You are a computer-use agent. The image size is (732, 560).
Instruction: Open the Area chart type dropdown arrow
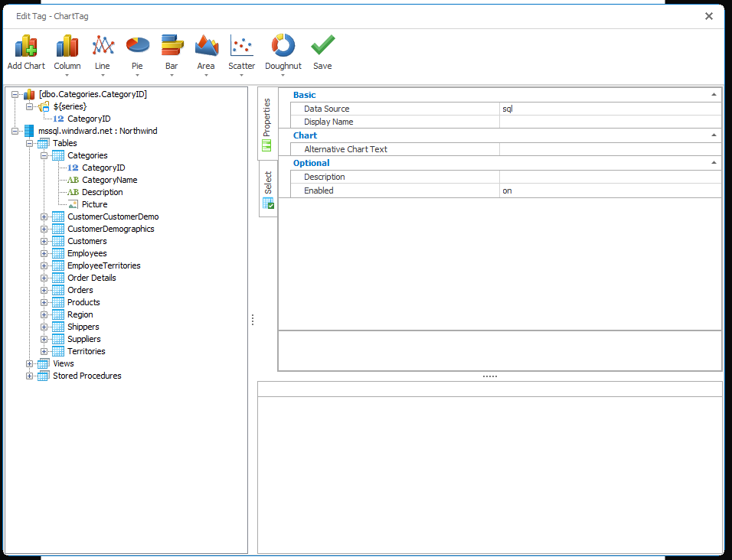206,76
